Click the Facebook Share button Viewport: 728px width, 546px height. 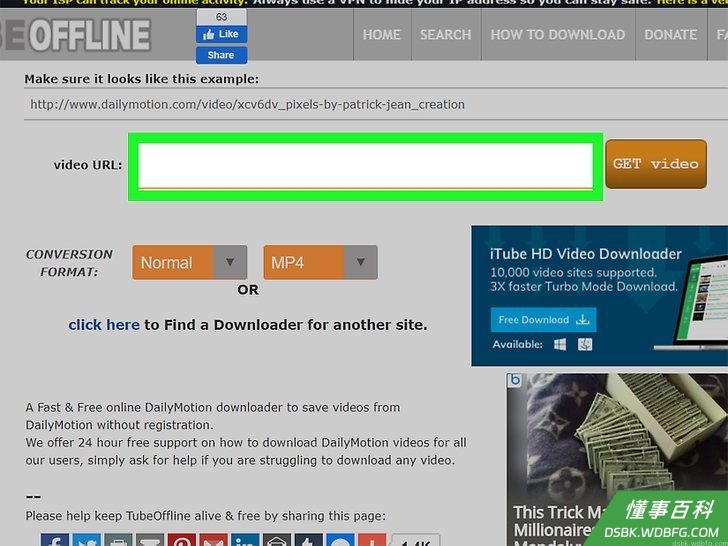coord(221,55)
